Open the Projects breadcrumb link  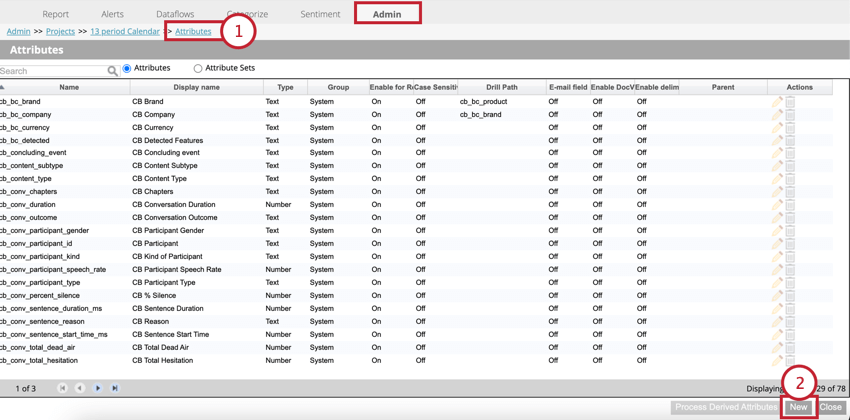pos(60,32)
